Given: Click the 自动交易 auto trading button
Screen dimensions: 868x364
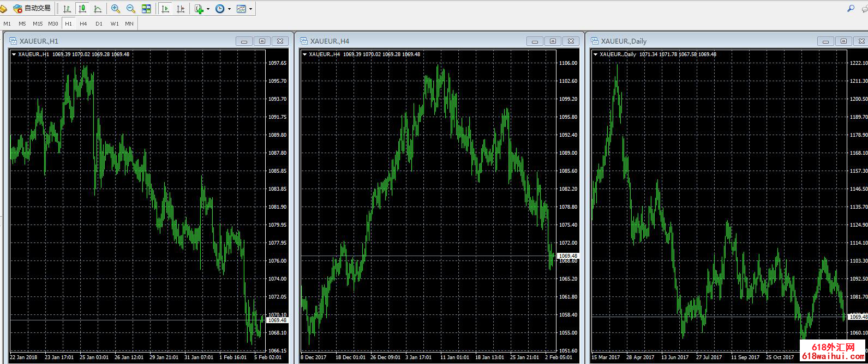Looking at the screenshot, I should [32, 8].
